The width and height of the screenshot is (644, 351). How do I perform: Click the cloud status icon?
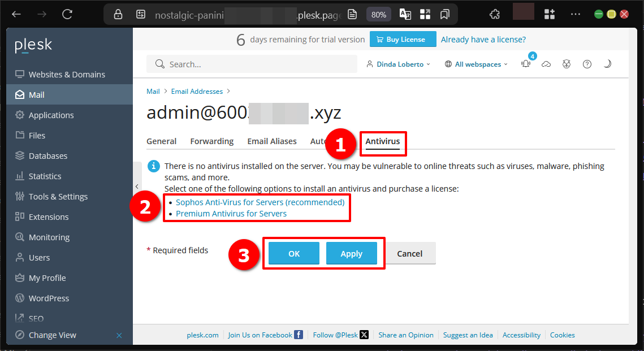546,64
